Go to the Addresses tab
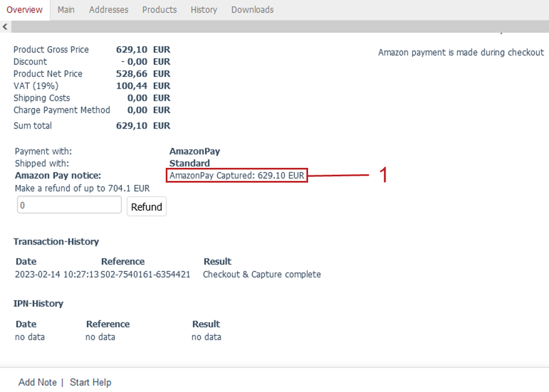 [x=109, y=10]
